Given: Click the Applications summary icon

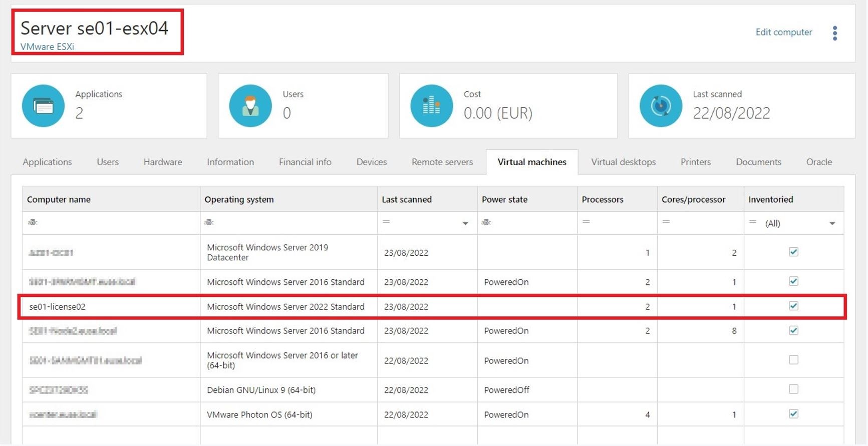Looking at the screenshot, I should coord(43,106).
